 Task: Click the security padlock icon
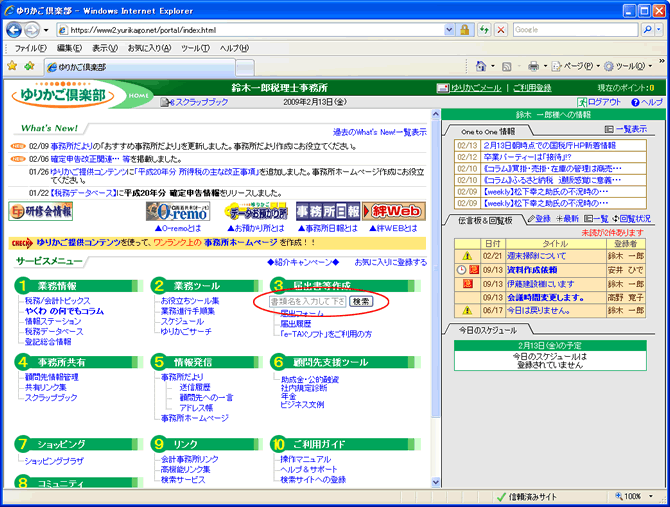click(465, 30)
